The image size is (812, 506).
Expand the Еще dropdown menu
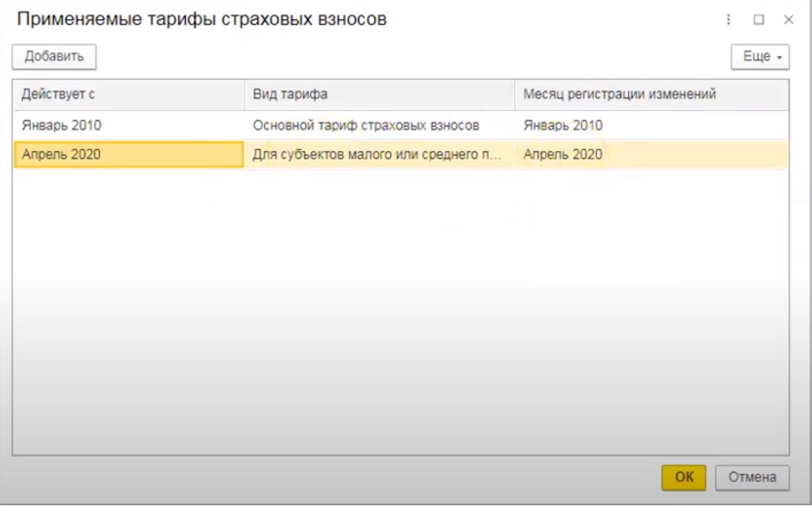coord(759,57)
